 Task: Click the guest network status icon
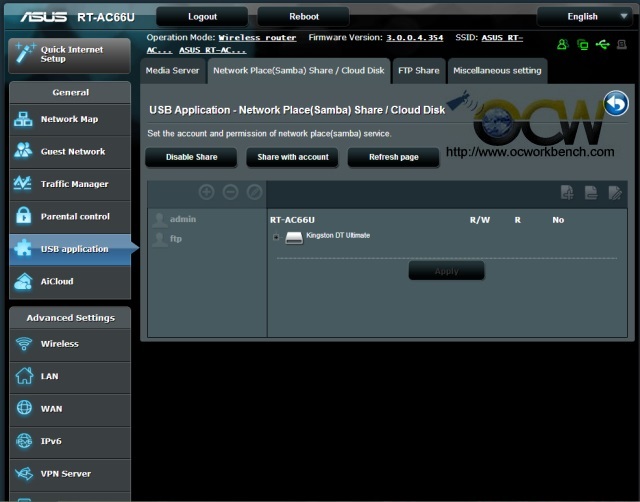coord(562,44)
